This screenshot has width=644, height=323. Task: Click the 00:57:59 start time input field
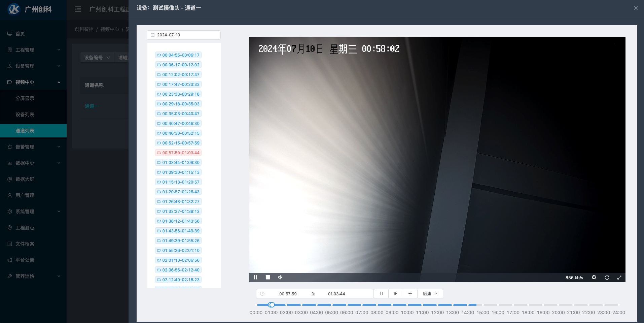[288, 293]
